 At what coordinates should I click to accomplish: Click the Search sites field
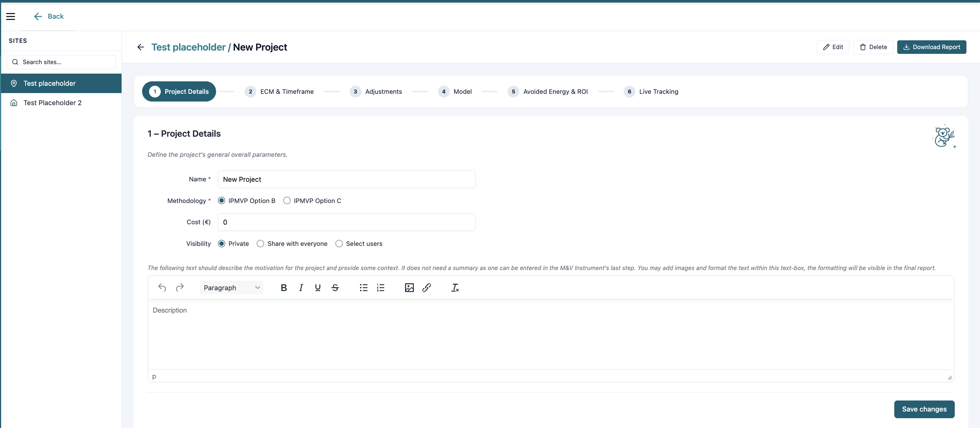(x=61, y=62)
